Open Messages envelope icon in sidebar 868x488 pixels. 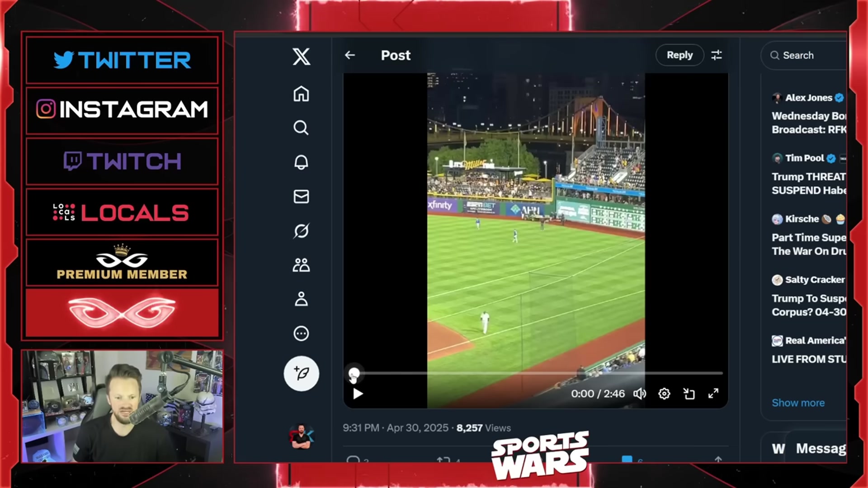[301, 197]
